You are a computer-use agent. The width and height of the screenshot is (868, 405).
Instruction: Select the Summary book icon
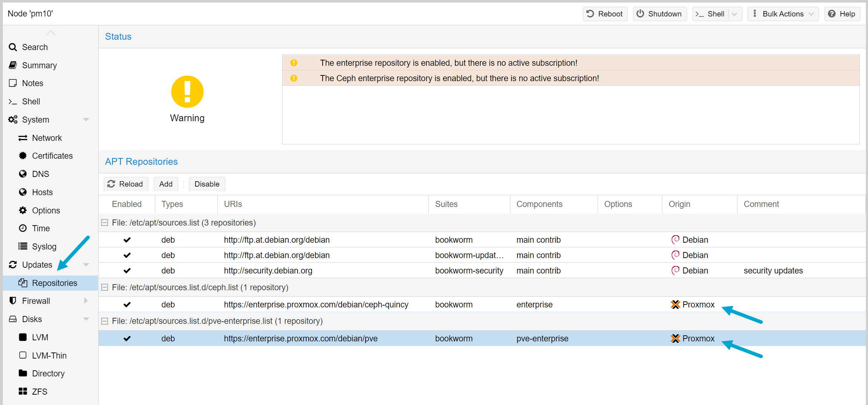[13, 65]
